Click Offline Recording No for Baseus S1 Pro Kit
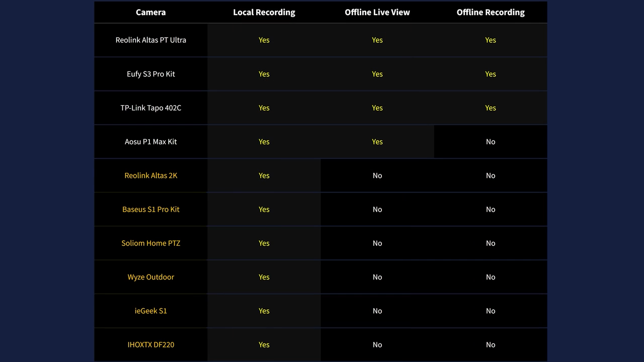The height and width of the screenshot is (362, 644). pos(491,209)
